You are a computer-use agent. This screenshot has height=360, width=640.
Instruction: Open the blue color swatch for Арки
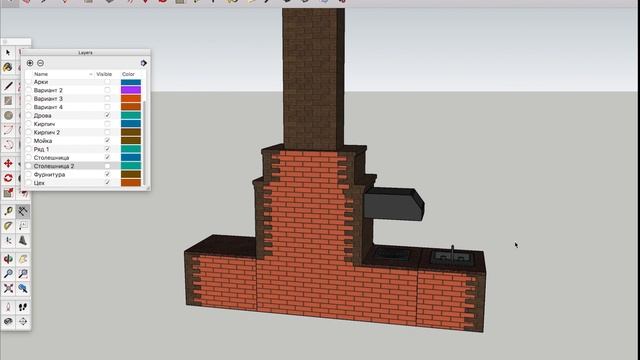click(x=131, y=82)
